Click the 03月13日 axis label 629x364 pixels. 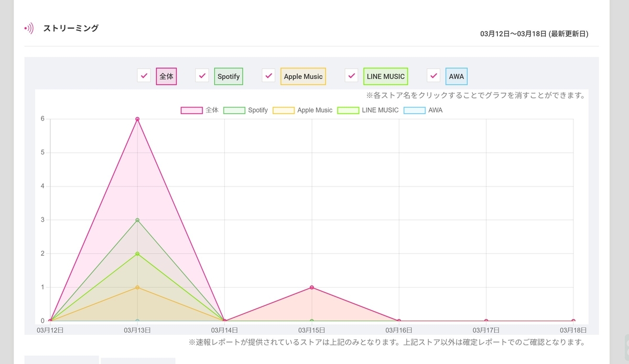tap(137, 330)
